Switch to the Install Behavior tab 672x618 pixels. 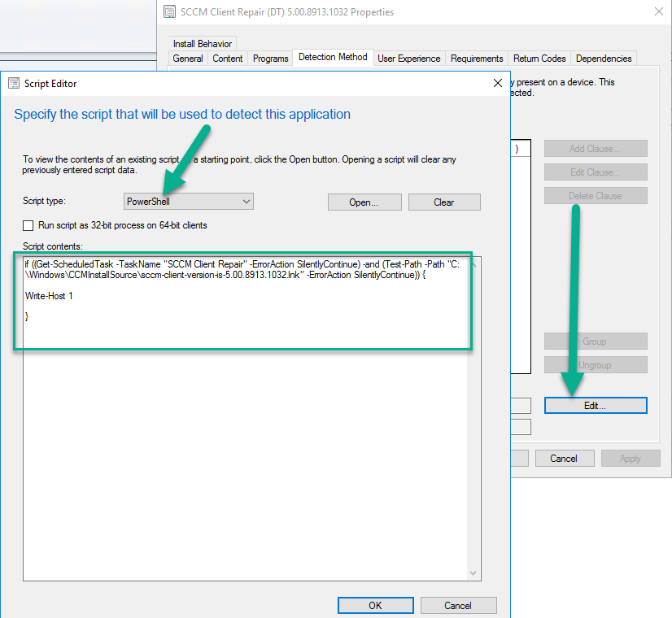[x=203, y=44]
